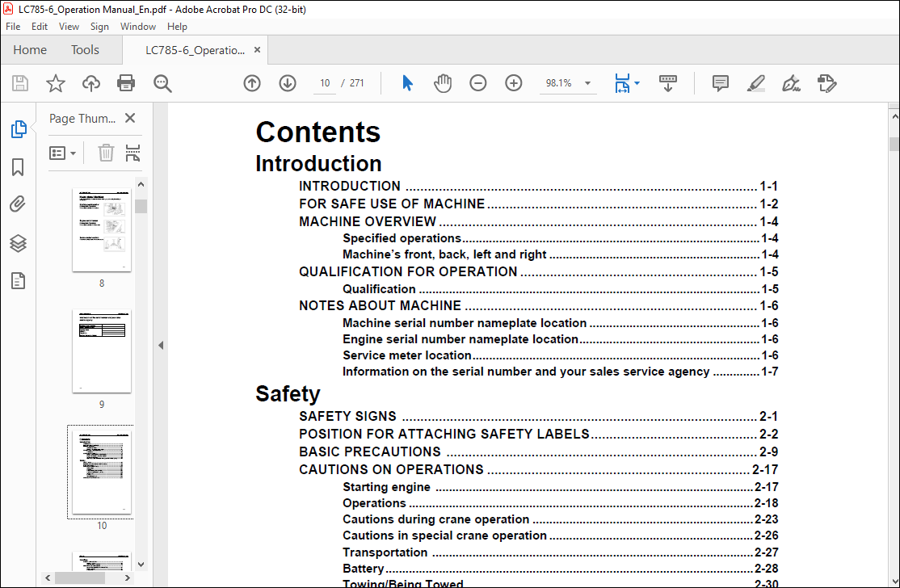Select the LC785-6_Operation document tab

pyautogui.click(x=195, y=50)
